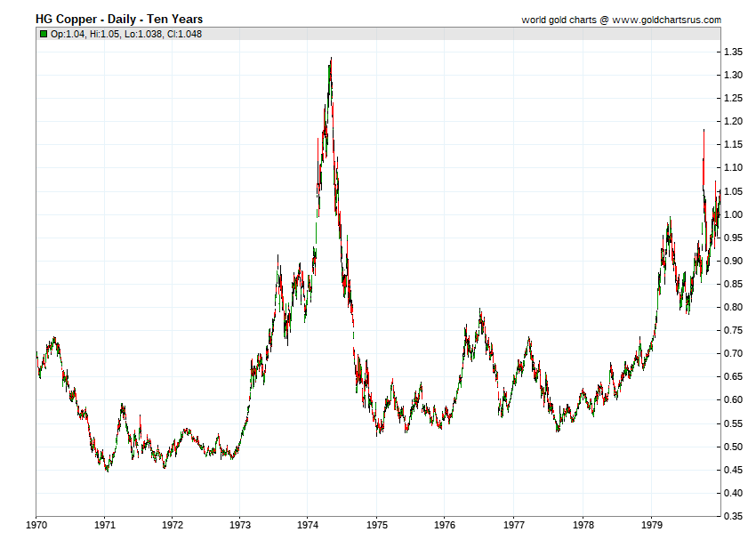Click the 0.45 price axis label

click(734, 471)
